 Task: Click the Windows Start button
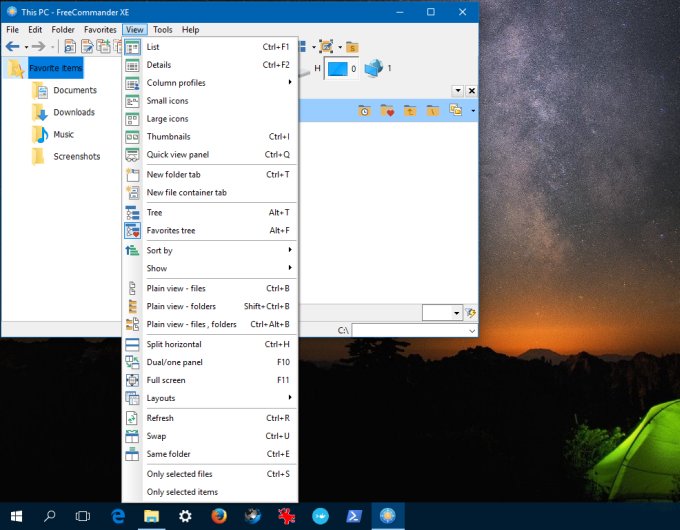click(16, 516)
